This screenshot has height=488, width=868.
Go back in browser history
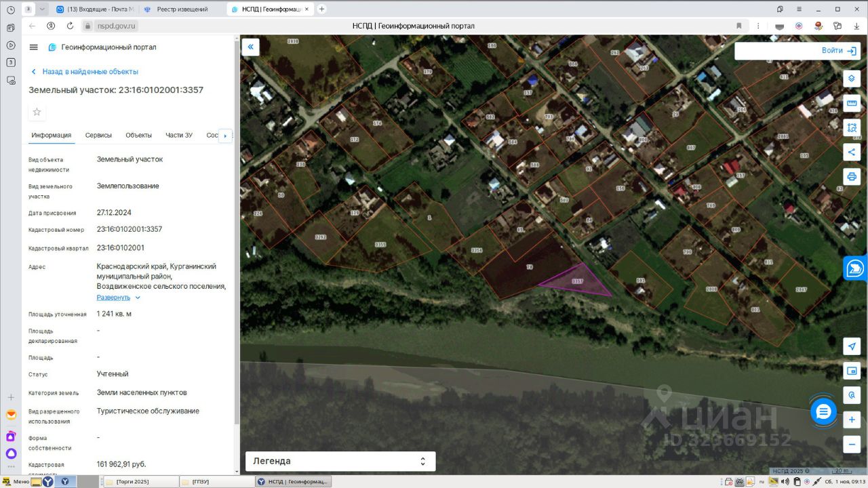32,26
